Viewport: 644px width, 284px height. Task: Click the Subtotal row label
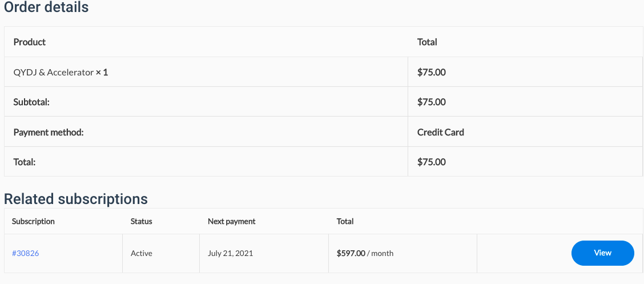pyautogui.click(x=31, y=102)
